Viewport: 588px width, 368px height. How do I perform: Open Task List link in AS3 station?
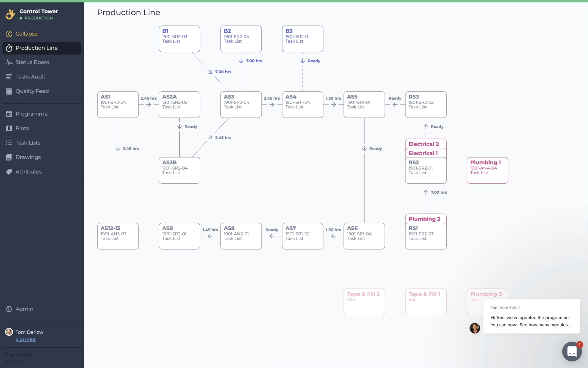[233, 107]
